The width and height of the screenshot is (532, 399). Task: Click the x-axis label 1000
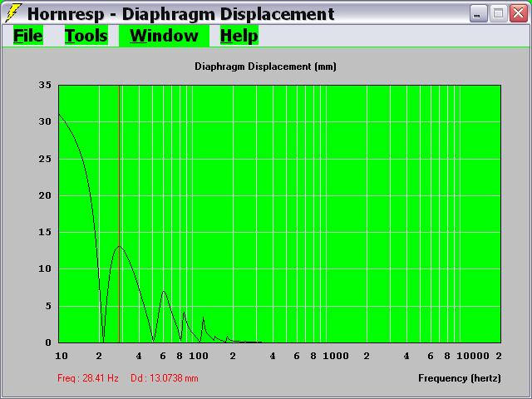[x=336, y=356]
